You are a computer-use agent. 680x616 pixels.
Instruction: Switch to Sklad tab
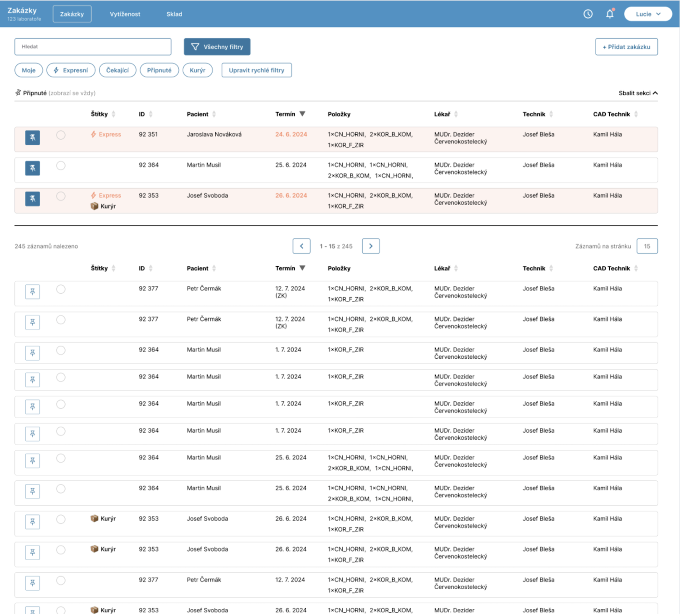[x=174, y=14]
